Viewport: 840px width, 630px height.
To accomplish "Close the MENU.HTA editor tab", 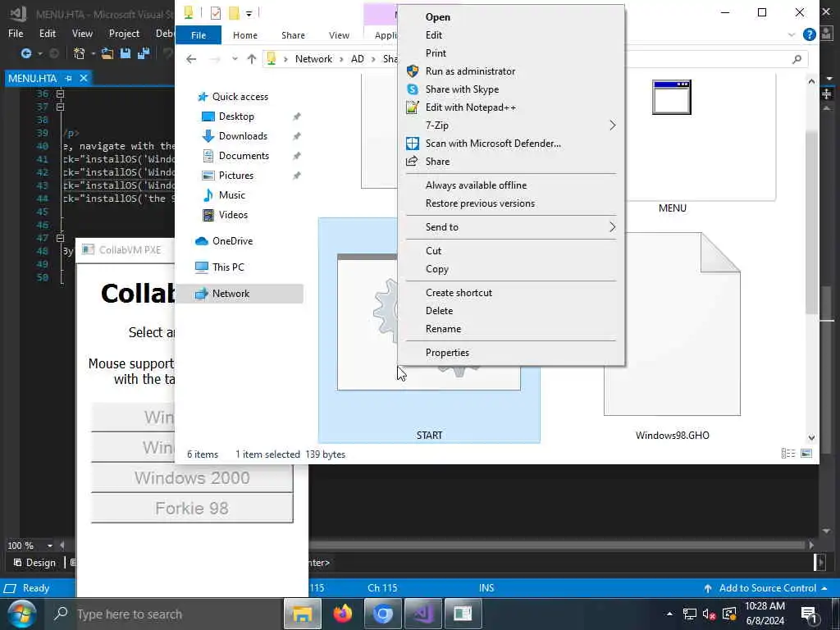I will click(84, 78).
